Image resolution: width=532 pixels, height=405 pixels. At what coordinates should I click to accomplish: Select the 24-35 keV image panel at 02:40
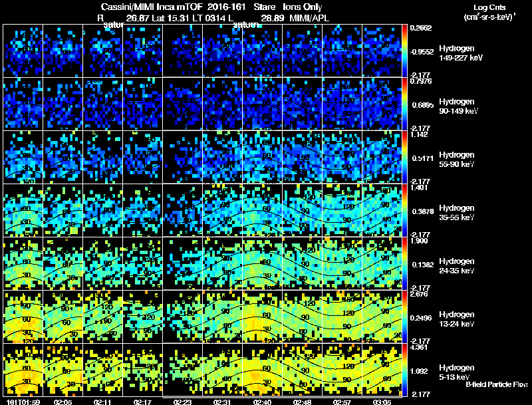click(x=262, y=263)
